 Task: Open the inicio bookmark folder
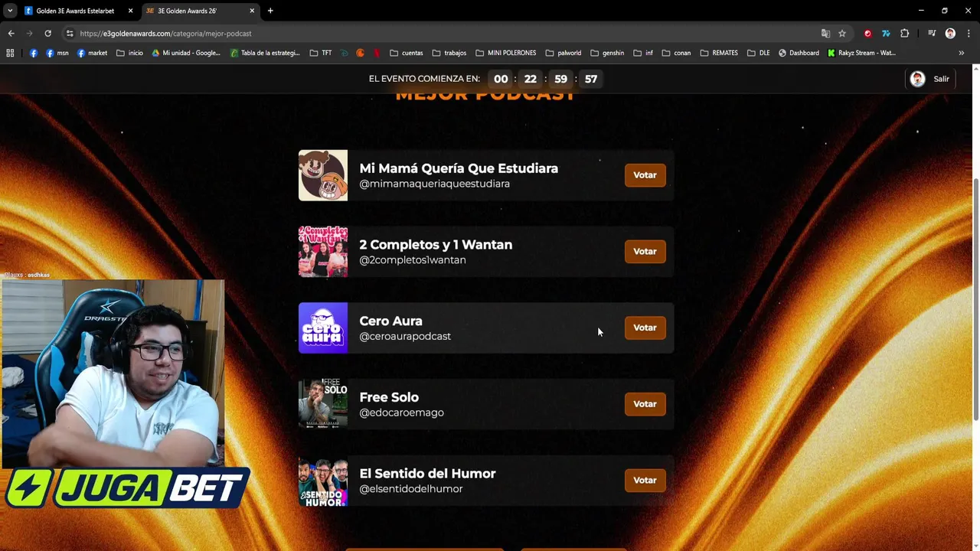(129, 53)
